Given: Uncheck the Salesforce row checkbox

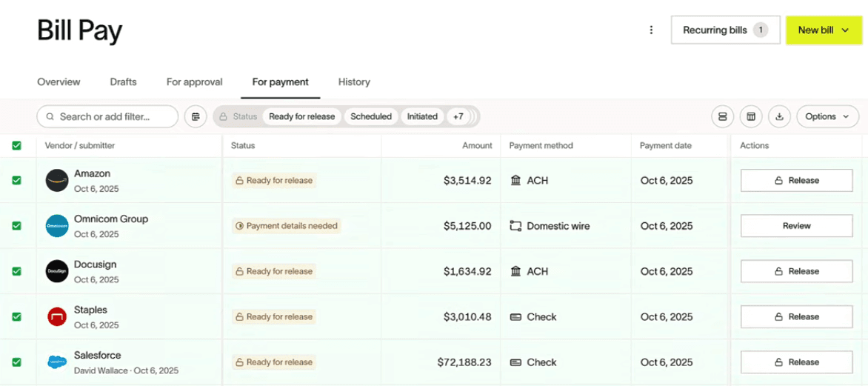Looking at the screenshot, I should click(16, 362).
